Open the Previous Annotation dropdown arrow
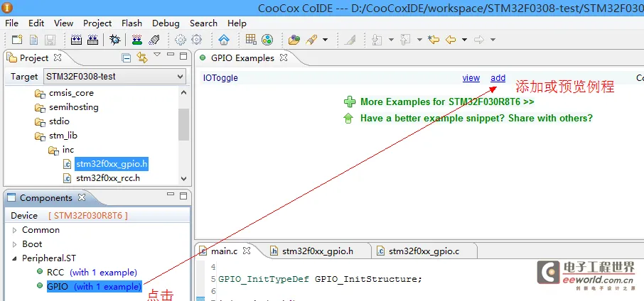 (x=419, y=40)
